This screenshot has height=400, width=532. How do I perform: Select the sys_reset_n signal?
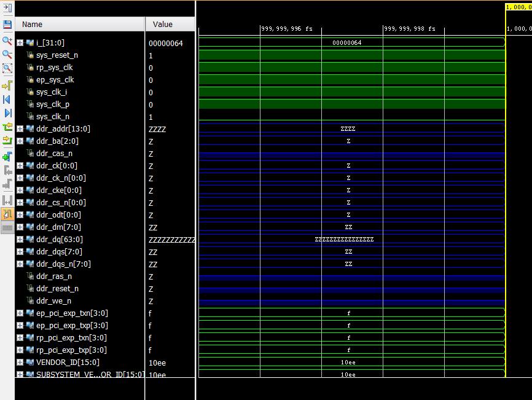pyautogui.click(x=57, y=55)
